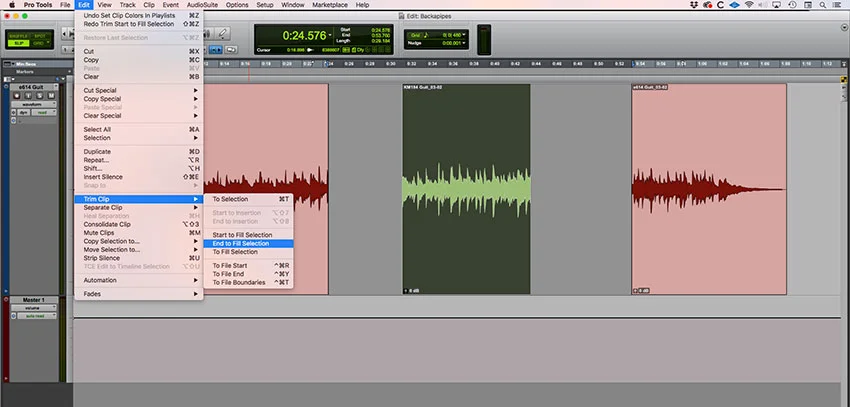Click clip gain badge on rightmost e614 Guit clip

click(x=641, y=290)
